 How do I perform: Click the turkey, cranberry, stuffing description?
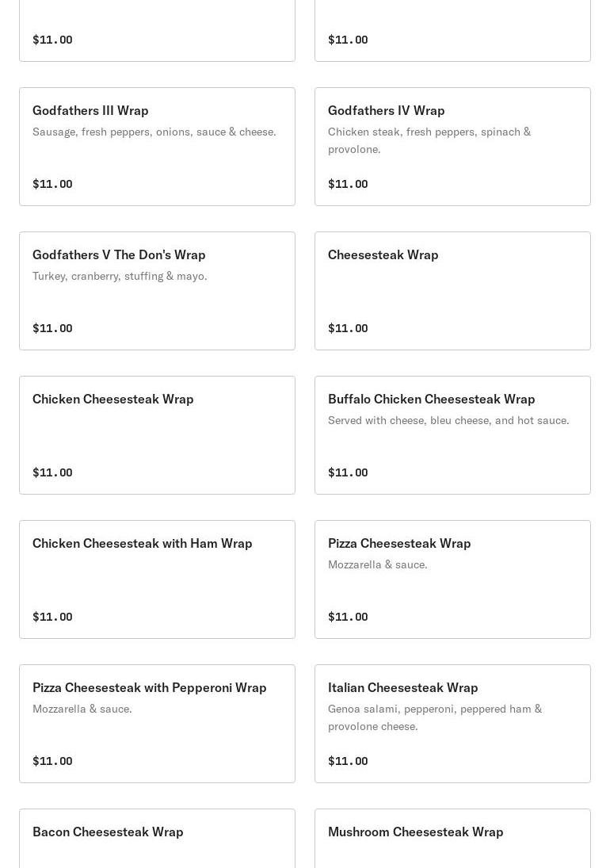[x=120, y=276]
